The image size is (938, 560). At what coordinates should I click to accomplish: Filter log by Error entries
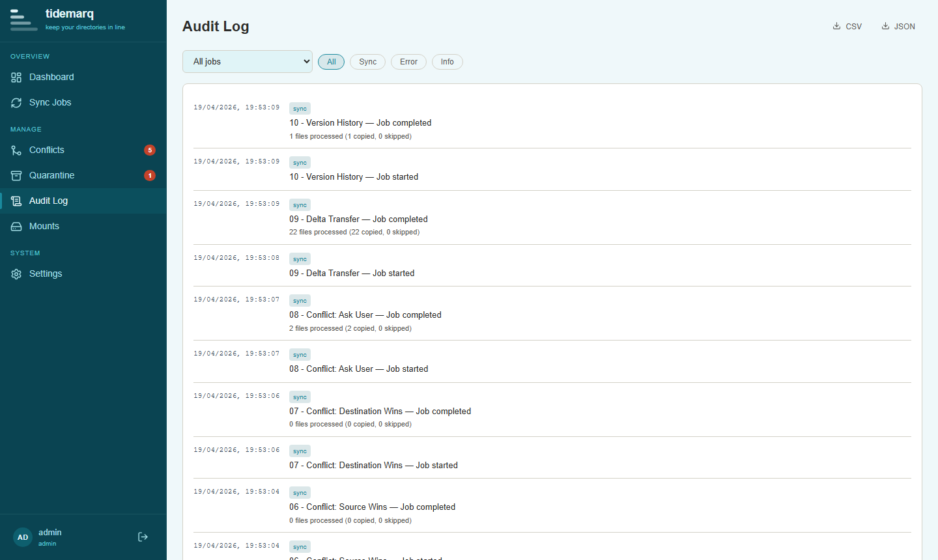point(408,62)
